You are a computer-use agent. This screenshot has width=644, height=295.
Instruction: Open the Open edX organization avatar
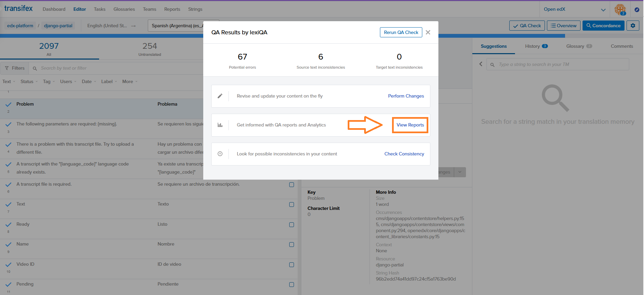pos(620,9)
